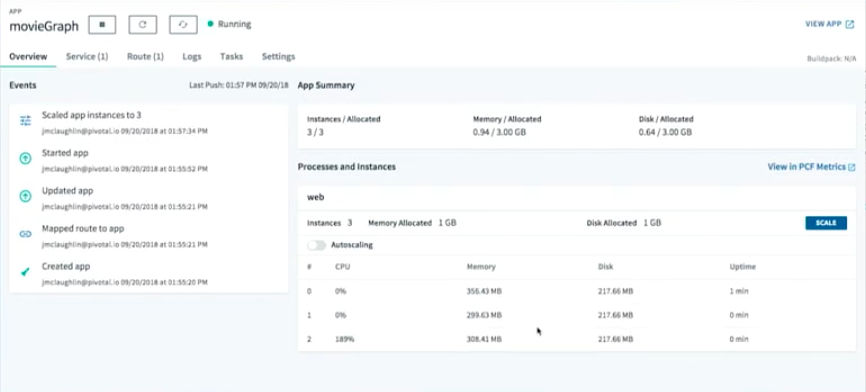This screenshot has height=392, width=866.
Task: Click the Started app arrow icon
Action: [x=25, y=158]
